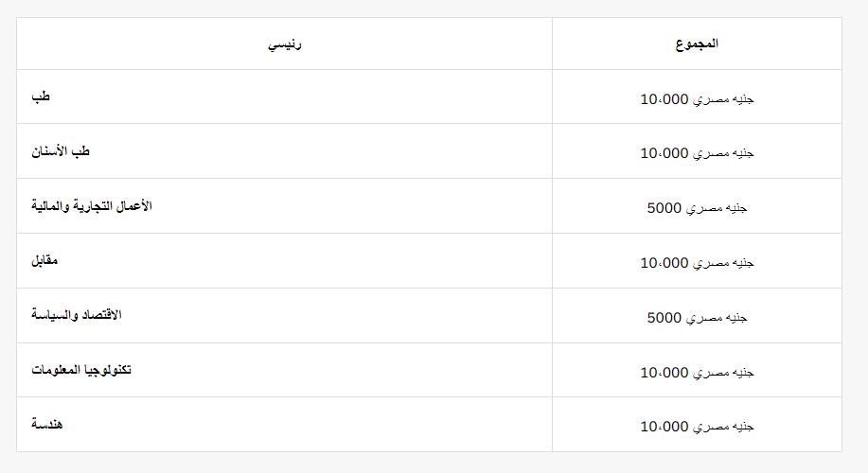
Task: Click the جنيه مصري text in the هندسة row
Action: [723, 427]
